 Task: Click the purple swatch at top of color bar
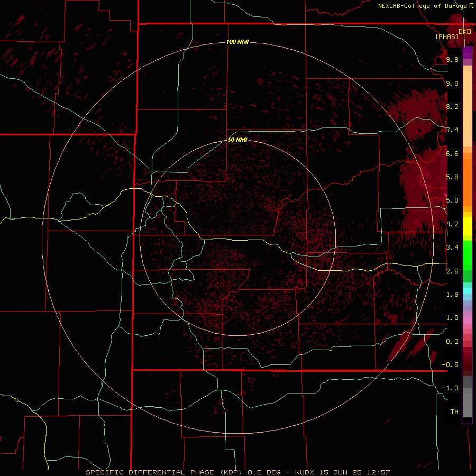(467, 53)
